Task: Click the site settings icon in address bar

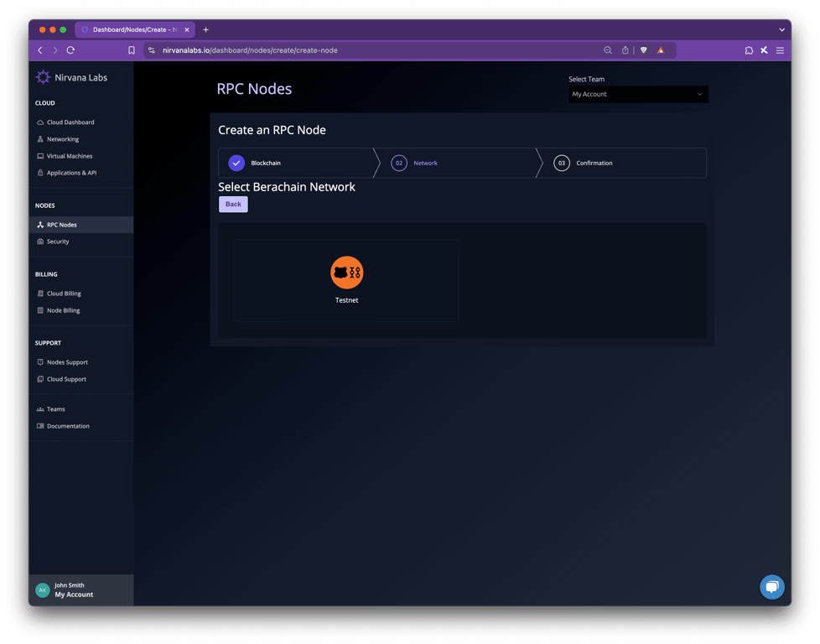Action: (152, 50)
